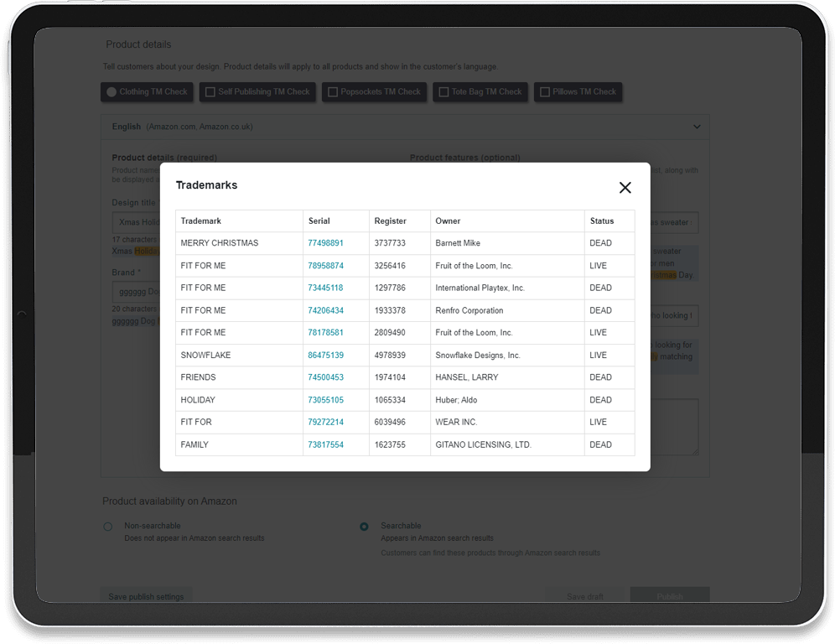835x644 pixels.
Task: Open serial number 73055105 link
Action: (325, 399)
